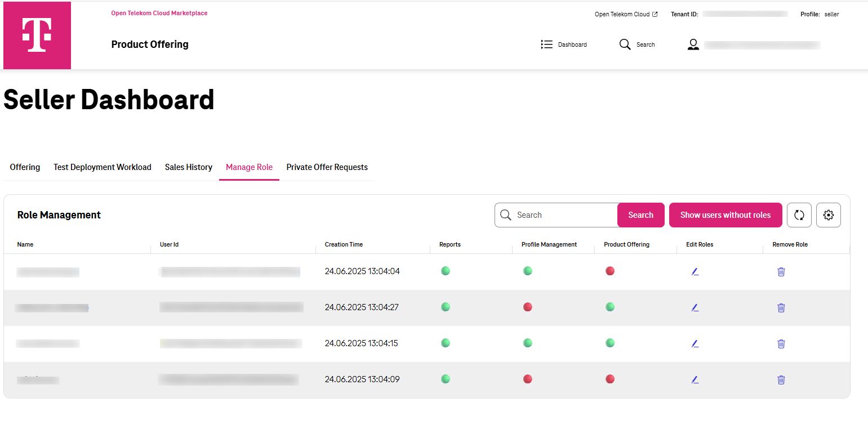The width and height of the screenshot is (868, 425).
Task: Switch to Test Deployment Workload tab
Action: [x=103, y=167]
